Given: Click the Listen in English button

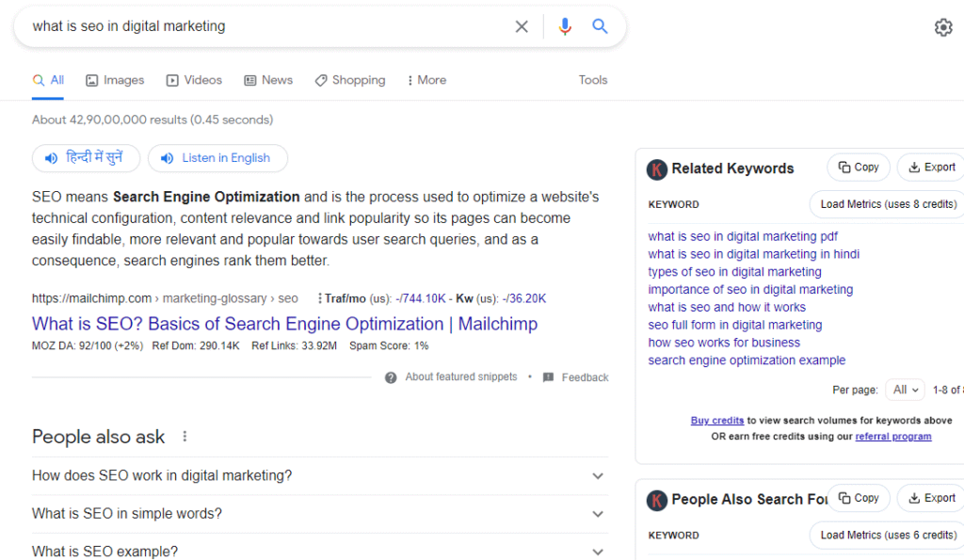Looking at the screenshot, I should tap(217, 158).
